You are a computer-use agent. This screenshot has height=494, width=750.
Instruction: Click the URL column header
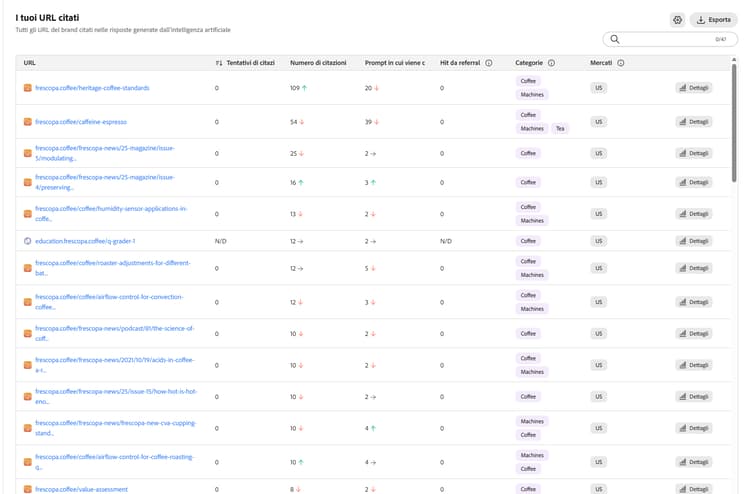(30, 63)
